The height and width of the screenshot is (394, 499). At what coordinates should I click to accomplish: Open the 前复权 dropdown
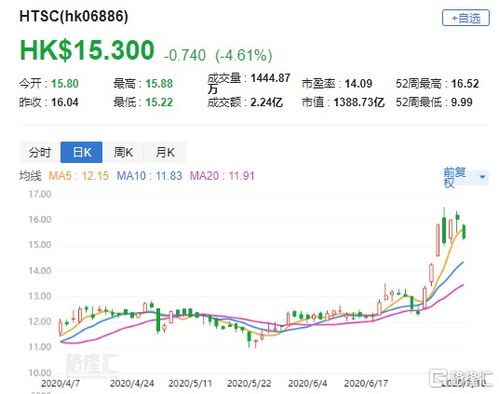(x=466, y=177)
